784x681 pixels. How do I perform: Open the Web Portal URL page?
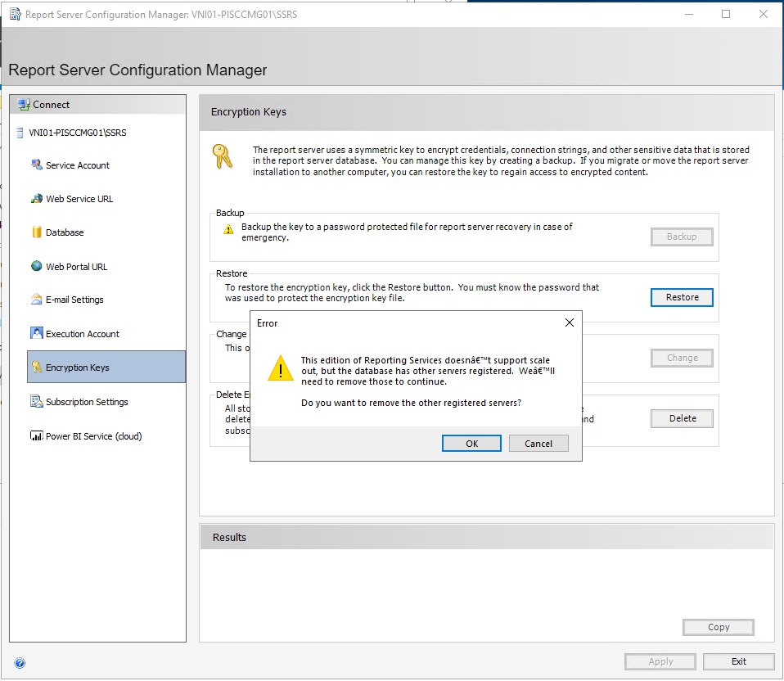point(76,267)
